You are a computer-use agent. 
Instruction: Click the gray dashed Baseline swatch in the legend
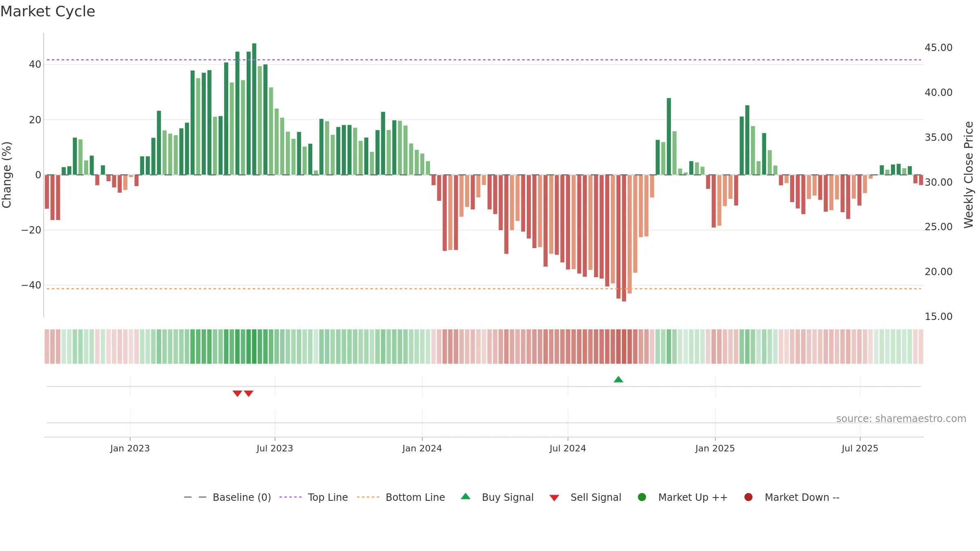pyautogui.click(x=195, y=497)
